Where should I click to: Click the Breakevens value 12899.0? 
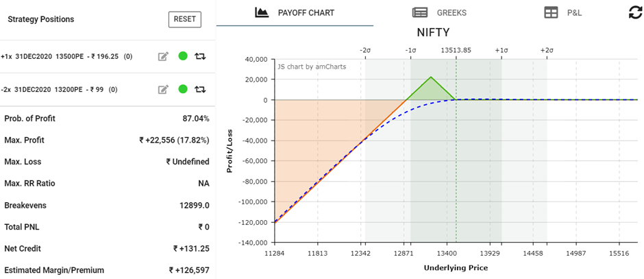coord(194,205)
